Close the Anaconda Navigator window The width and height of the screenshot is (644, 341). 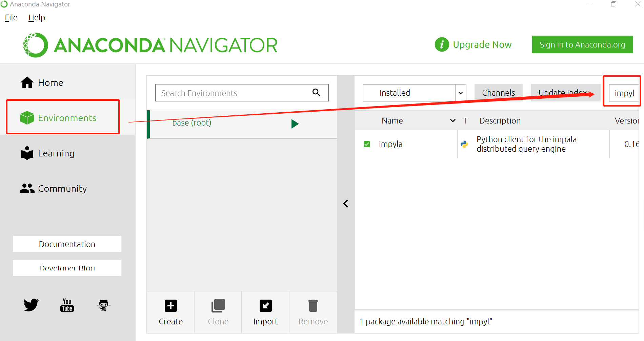pos(637,4)
